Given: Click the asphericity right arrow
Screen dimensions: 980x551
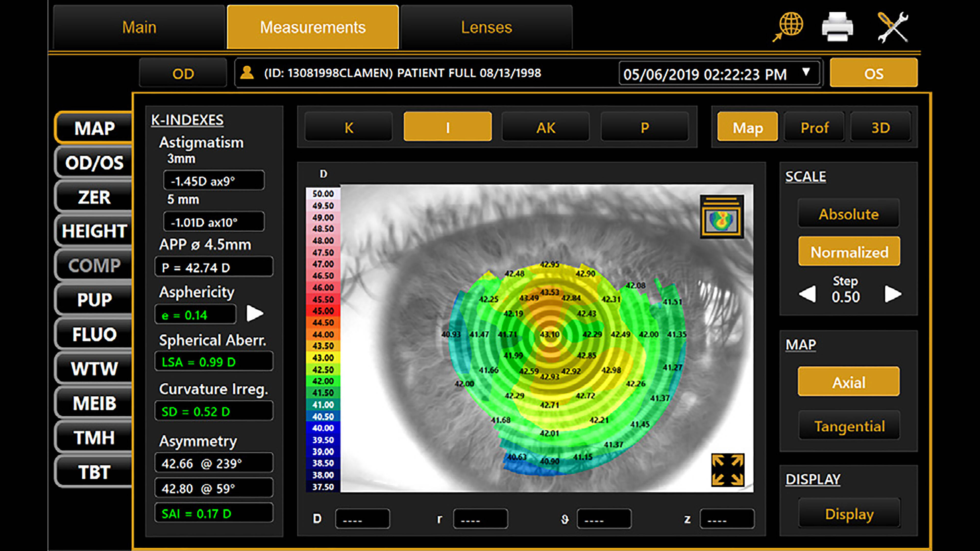Looking at the screenshot, I should coord(254,314).
